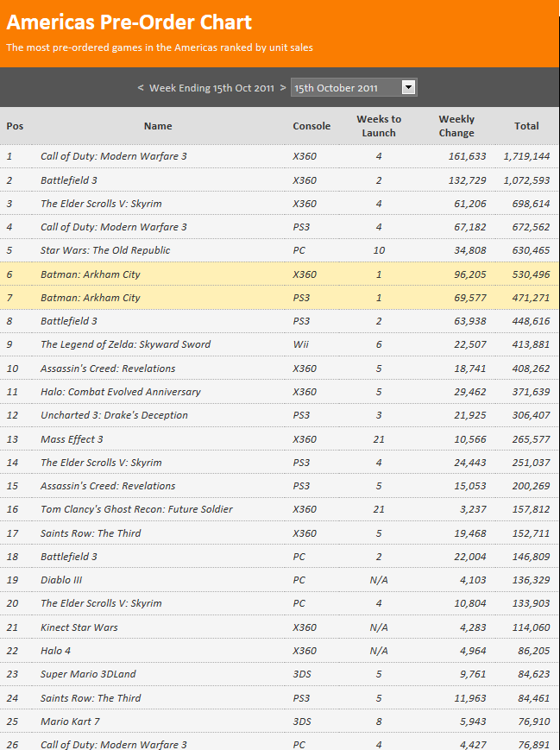
Task: Click the Name column header
Action: coord(158,126)
